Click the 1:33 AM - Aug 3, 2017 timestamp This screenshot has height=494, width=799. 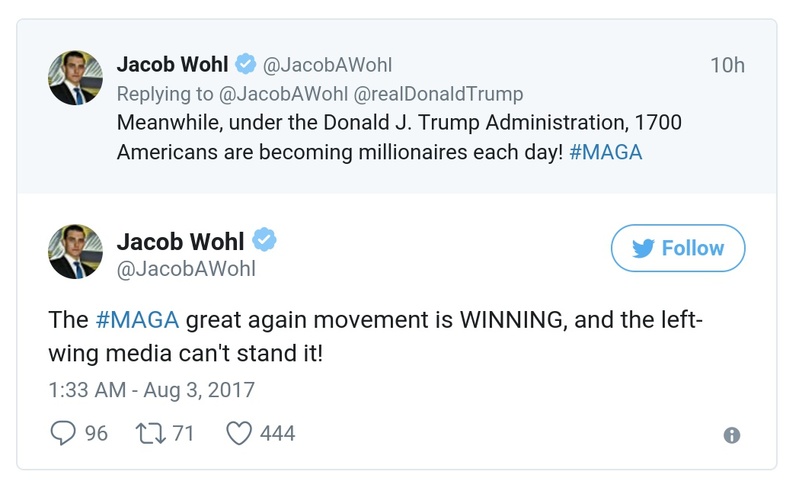pyautogui.click(x=151, y=389)
